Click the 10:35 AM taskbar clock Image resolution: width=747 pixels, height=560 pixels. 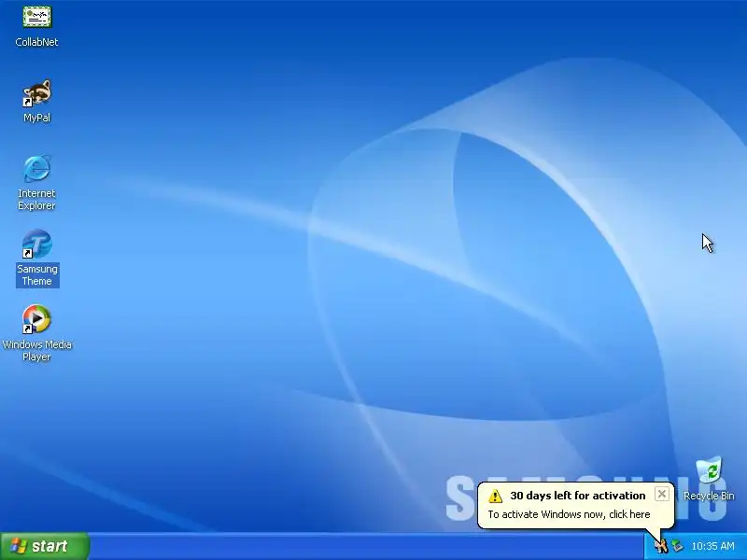coord(712,546)
